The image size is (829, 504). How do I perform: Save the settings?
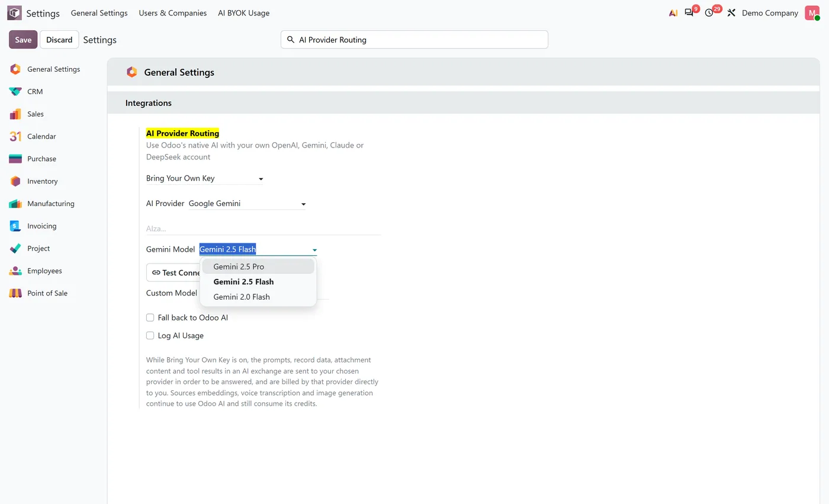coord(23,40)
